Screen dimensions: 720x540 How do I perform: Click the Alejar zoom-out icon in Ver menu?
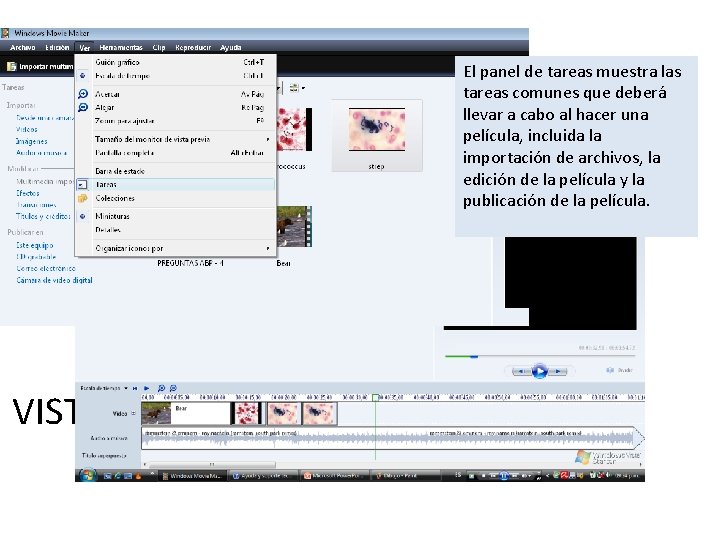[x=83, y=107]
